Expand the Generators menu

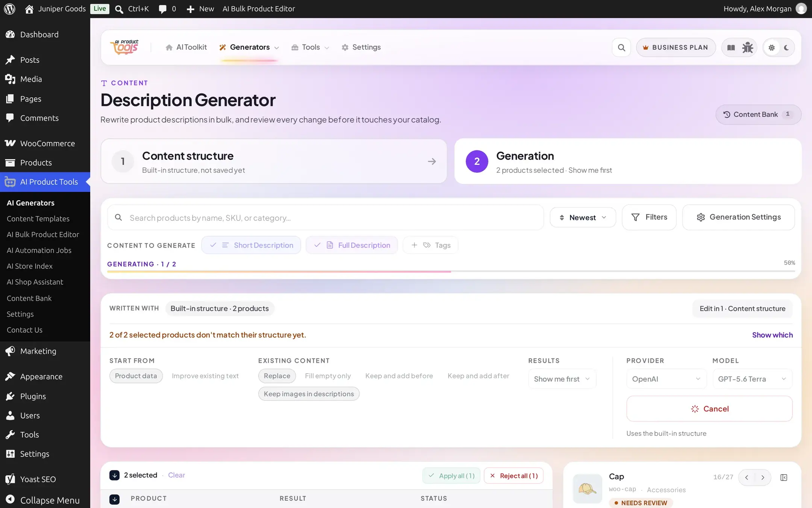[x=250, y=47]
